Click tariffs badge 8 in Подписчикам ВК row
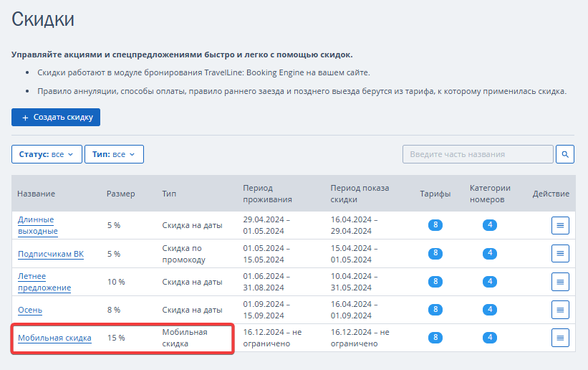 click(x=435, y=253)
